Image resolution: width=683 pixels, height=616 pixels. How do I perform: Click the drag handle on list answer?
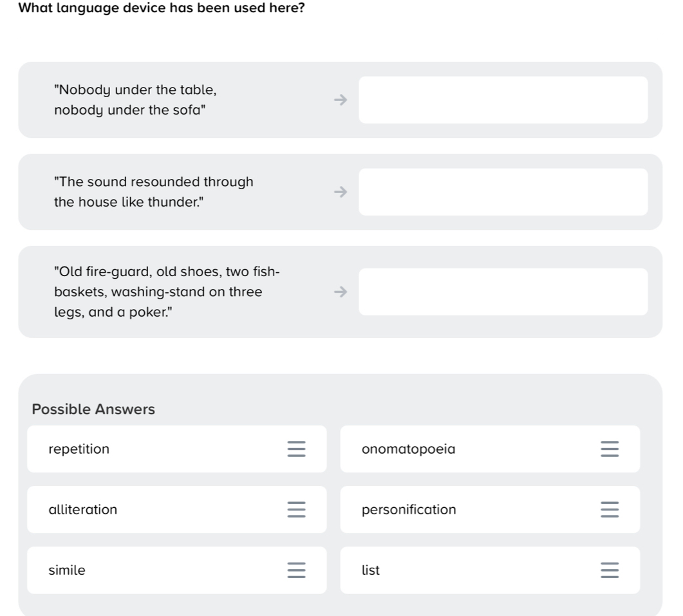(x=610, y=570)
